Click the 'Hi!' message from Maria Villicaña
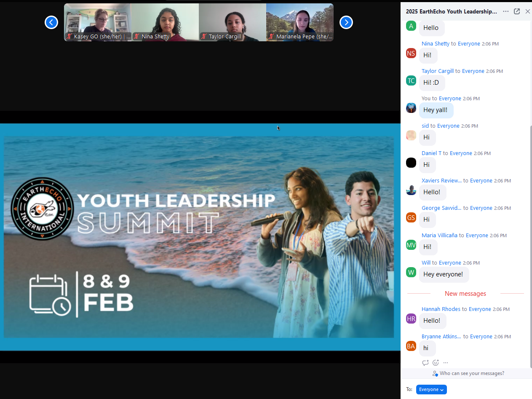532x399 pixels. 428,247
